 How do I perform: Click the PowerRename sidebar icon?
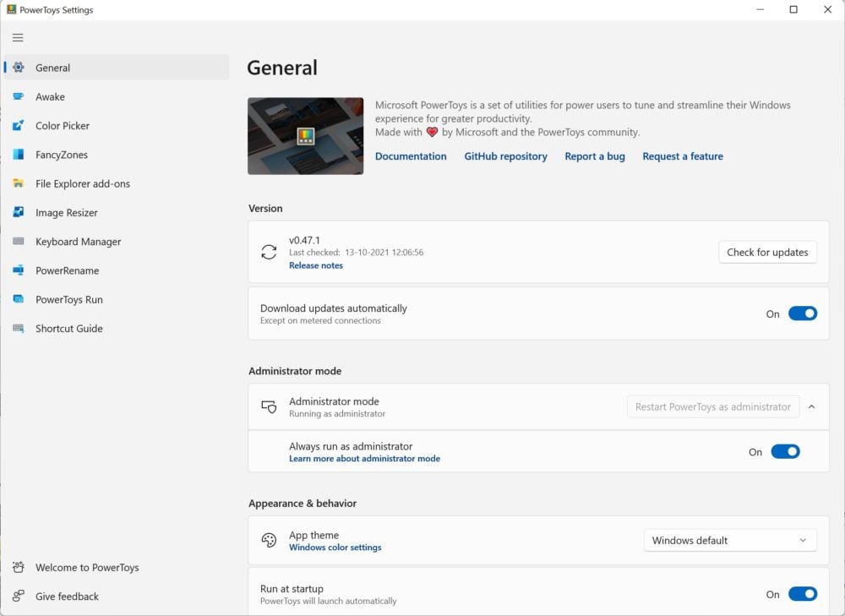pyautogui.click(x=19, y=270)
